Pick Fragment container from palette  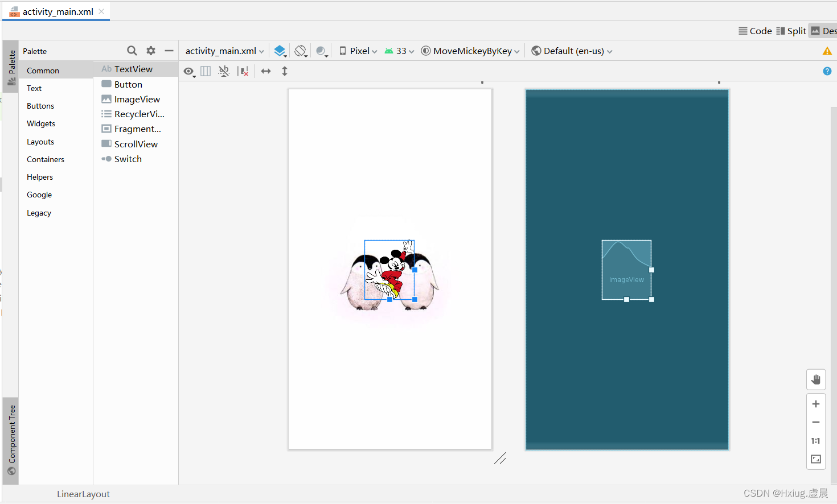pos(136,129)
